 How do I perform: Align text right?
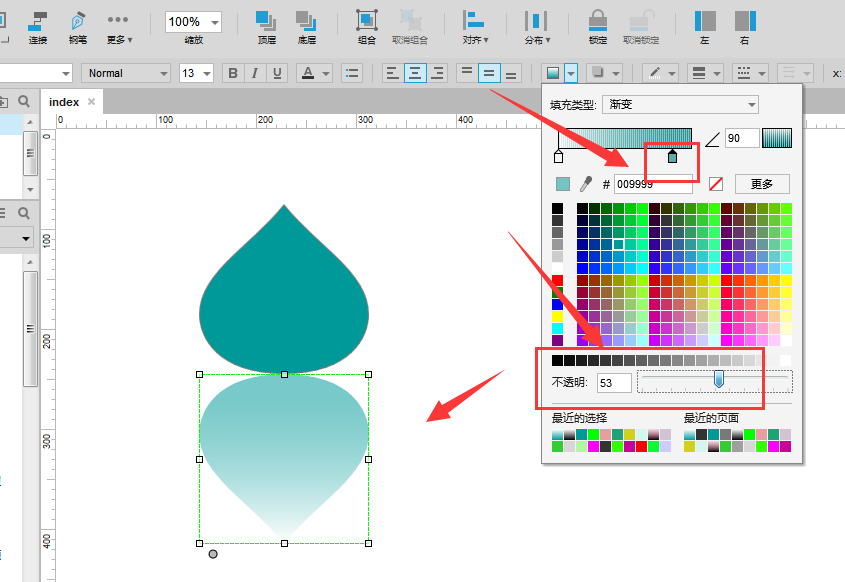click(438, 73)
